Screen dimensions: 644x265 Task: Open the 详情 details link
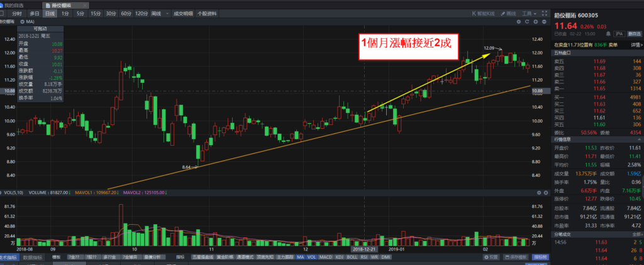pos(635,45)
